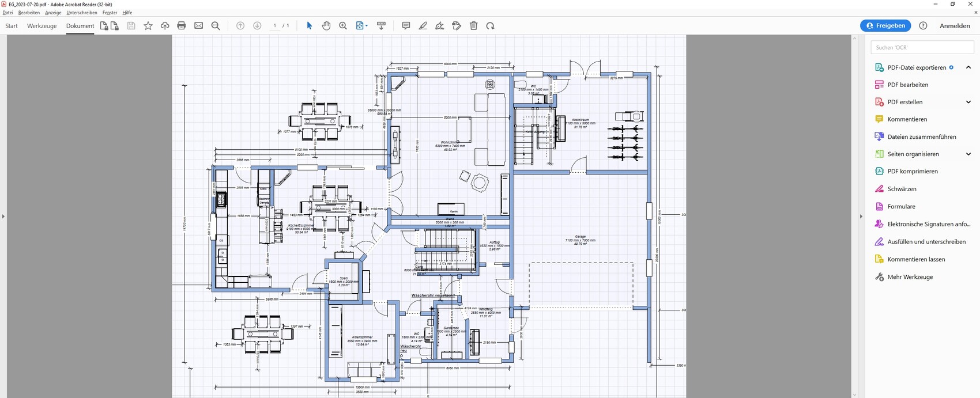
Task: Collapse the PDF-Datei exportieren section
Action: point(968,67)
